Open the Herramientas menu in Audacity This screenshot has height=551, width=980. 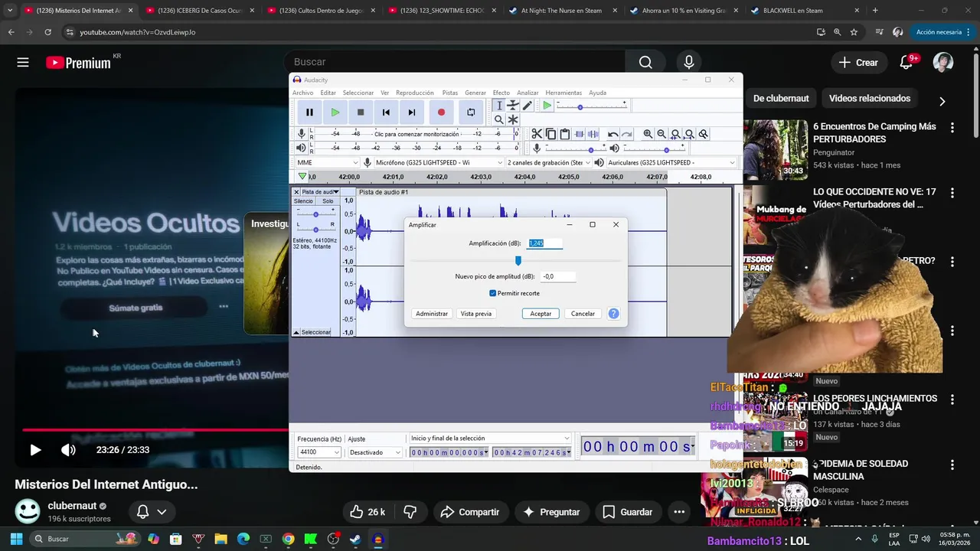click(x=563, y=93)
